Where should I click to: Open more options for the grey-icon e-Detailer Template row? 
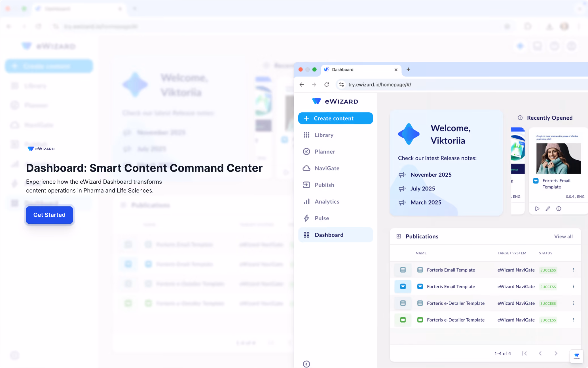click(574, 303)
